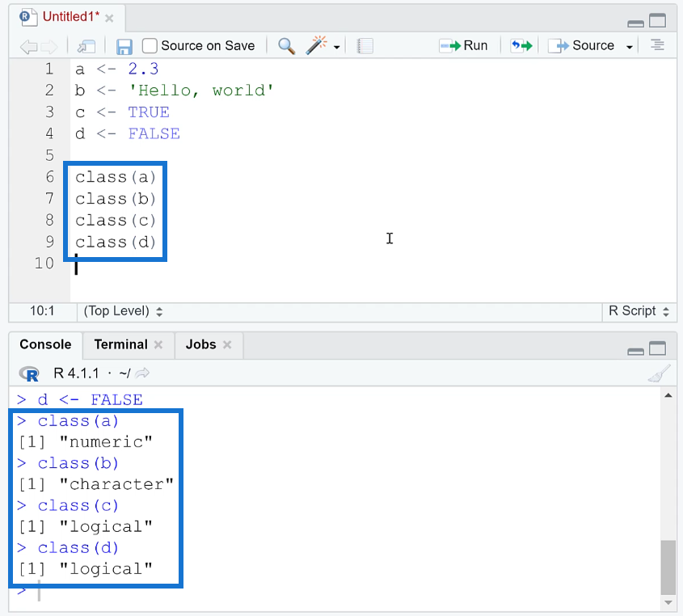Image resolution: width=683 pixels, height=616 pixels.
Task: Click the forward navigation arrow in the editor toolbar
Action: point(48,47)
